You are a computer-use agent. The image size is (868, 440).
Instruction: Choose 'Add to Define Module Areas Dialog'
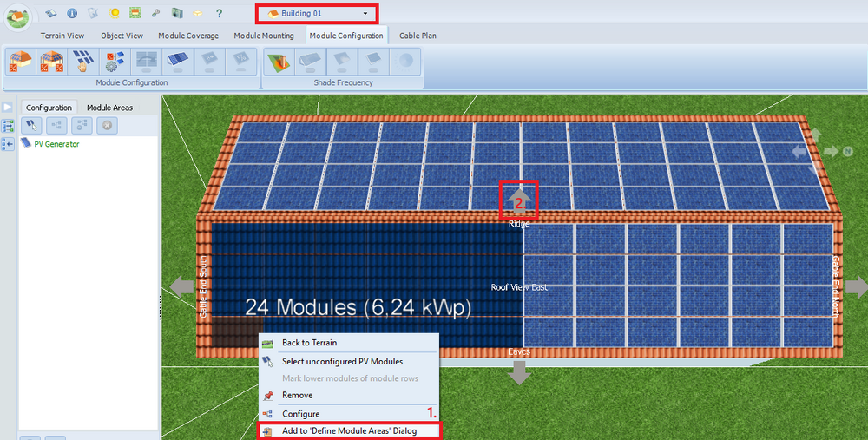coord(349,431)
